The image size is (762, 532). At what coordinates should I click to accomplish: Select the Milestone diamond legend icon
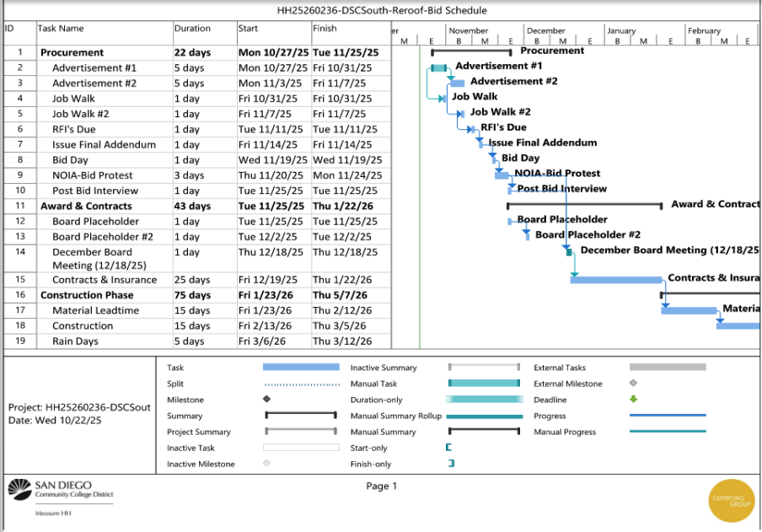(266, 400)
